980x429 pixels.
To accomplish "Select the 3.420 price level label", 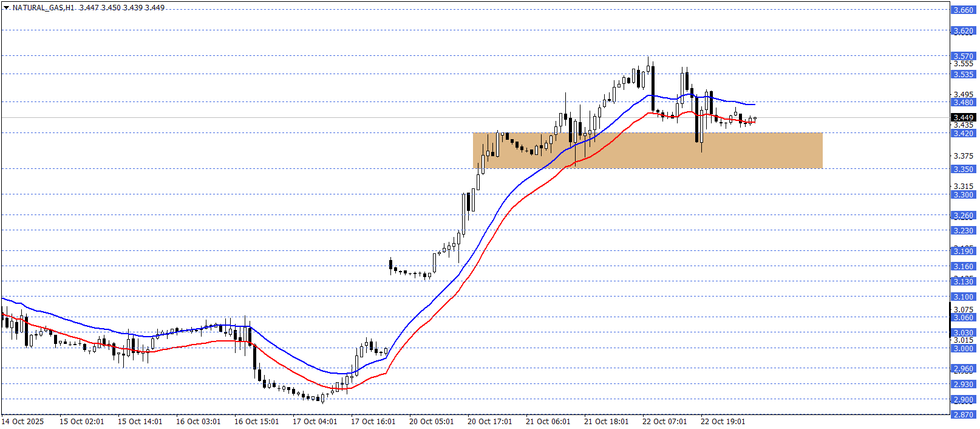I will pyautogui.click(x=963, y=134).
